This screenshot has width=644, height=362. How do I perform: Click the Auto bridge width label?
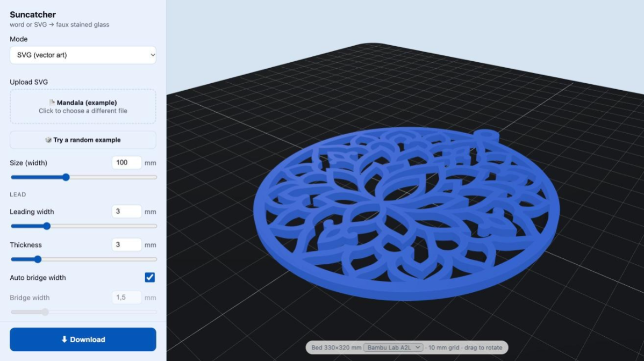(x=38, y=278)
